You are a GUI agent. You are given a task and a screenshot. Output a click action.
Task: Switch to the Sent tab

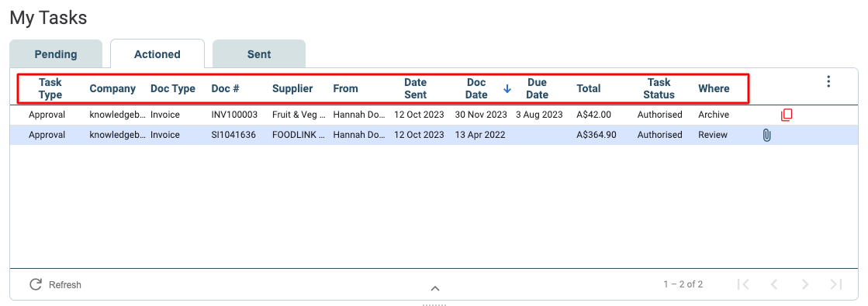pos(259,54)
